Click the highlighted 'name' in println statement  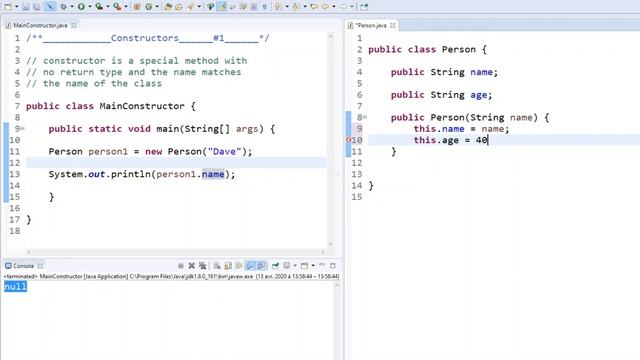point(213,174)
